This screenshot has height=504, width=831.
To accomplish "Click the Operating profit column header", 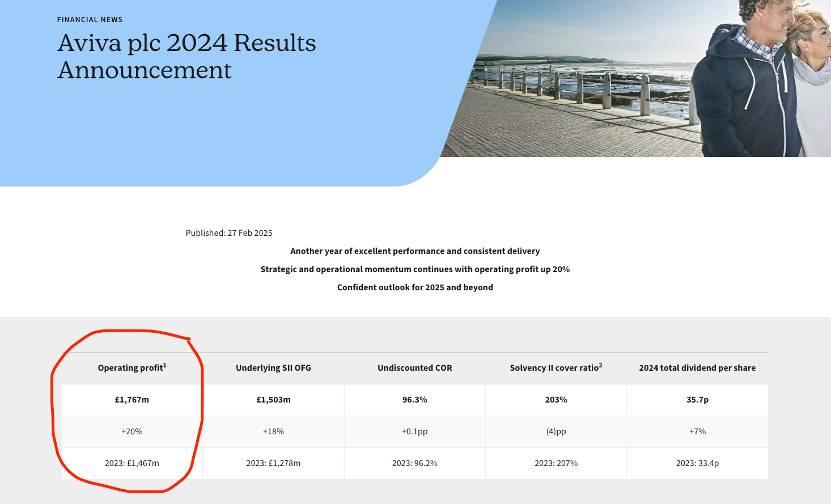I will [x=132, y=368].
